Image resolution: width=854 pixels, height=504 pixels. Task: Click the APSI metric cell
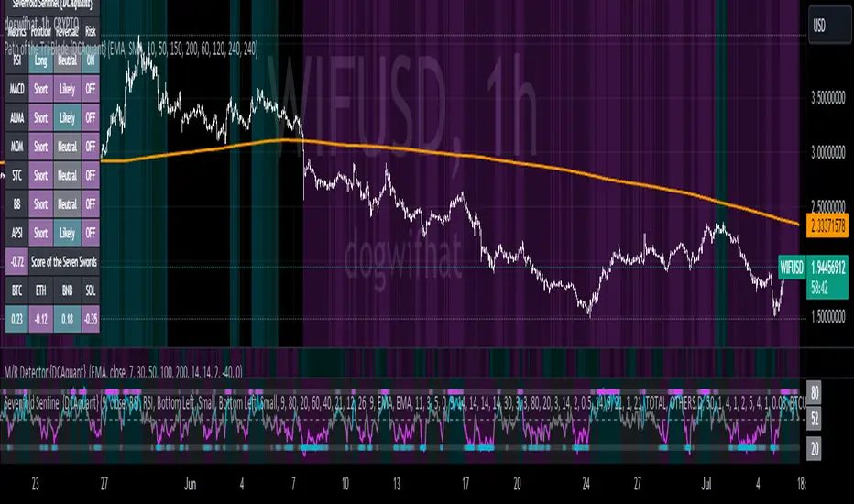point(16,233)
